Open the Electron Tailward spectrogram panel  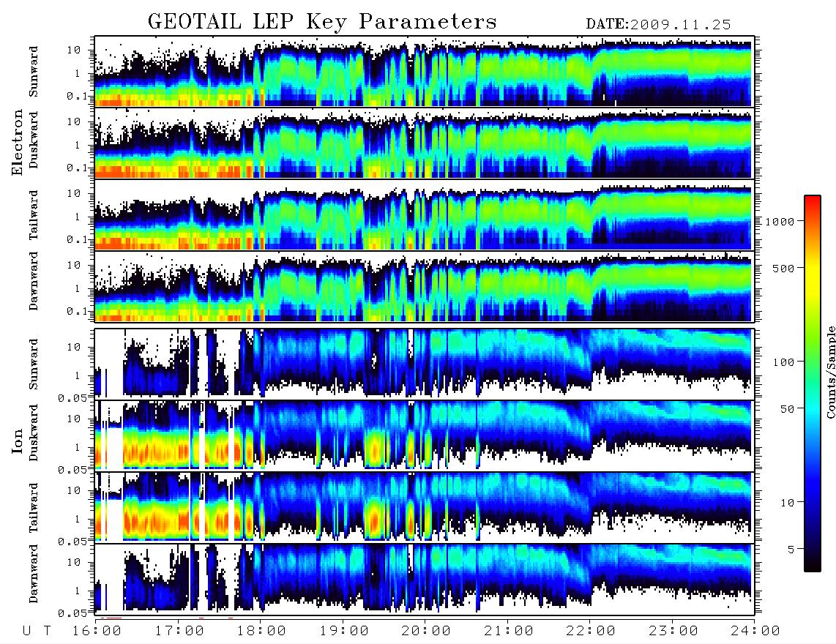pos(424,215)
